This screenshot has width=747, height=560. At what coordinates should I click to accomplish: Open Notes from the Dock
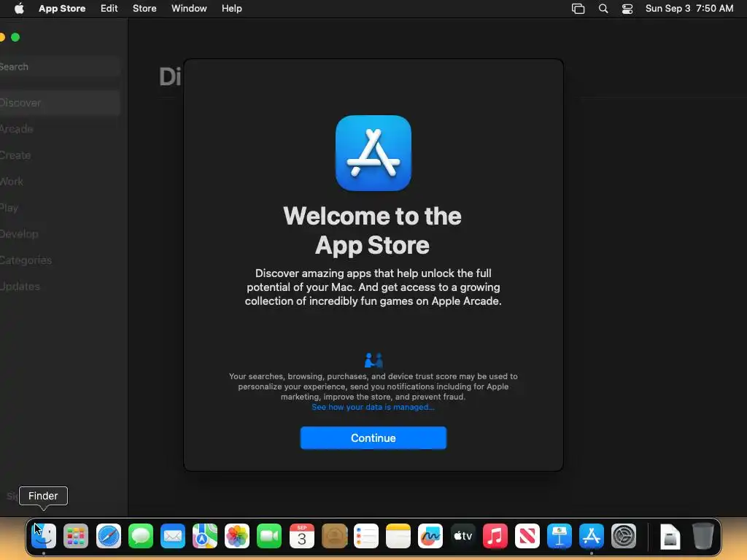[398, 536]
